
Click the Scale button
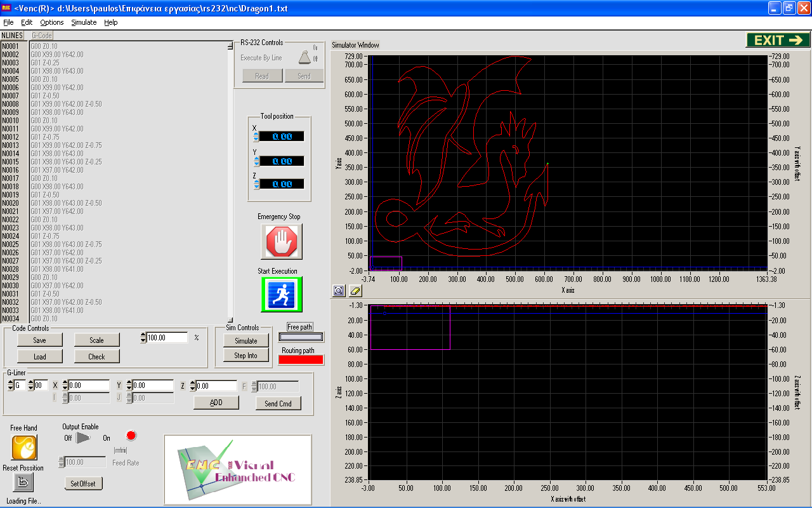point(96,340)
